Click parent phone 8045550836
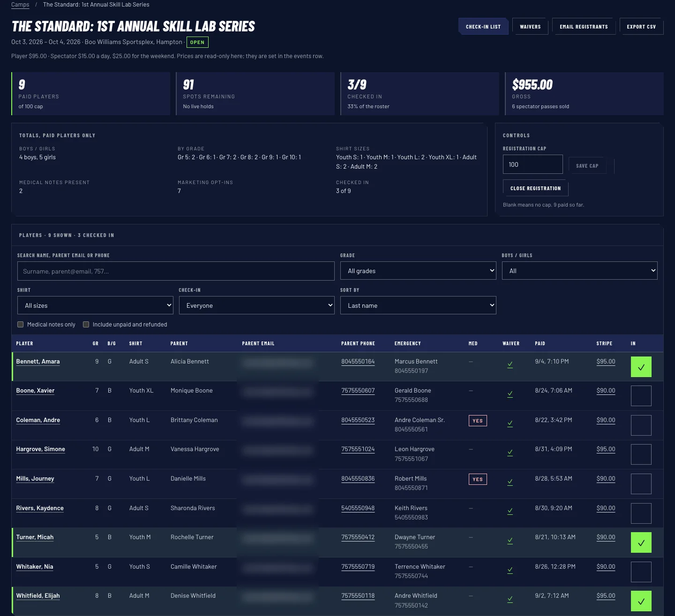 point(358,479)
